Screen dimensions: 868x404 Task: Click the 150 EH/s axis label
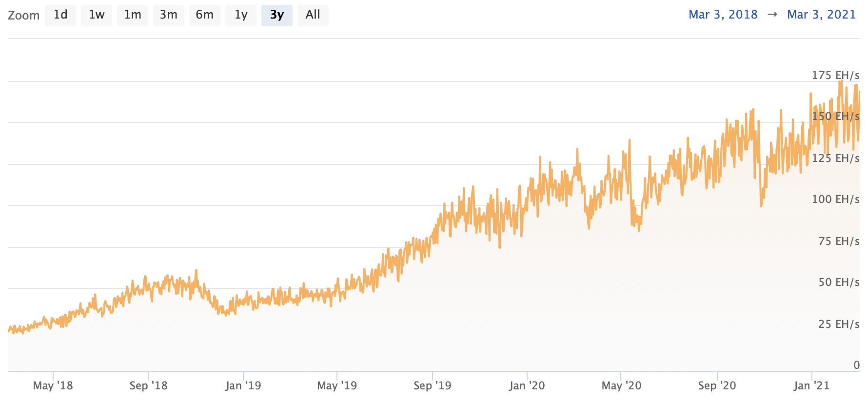pos(836,116)
